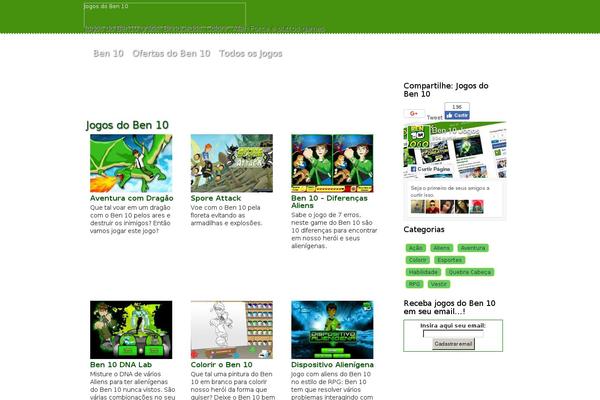This screenshot has width=600, height=400.
Task: Open Ben 10 DNA Lab thumbnail
Action: 131,330
